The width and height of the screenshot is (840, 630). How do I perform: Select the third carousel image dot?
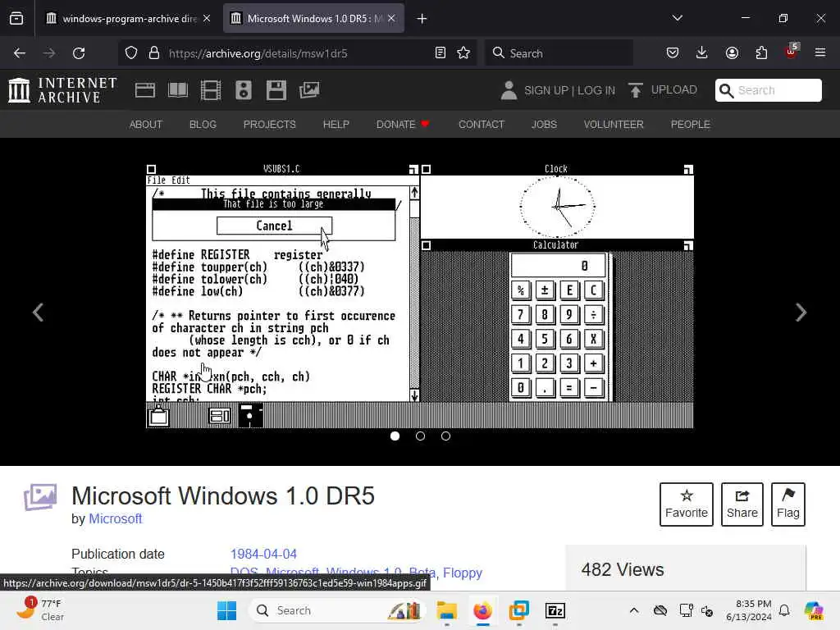click(445, 436)
